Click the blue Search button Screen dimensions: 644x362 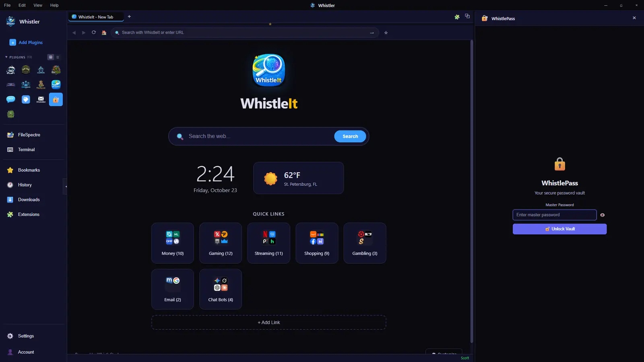(x=350, y=137)
